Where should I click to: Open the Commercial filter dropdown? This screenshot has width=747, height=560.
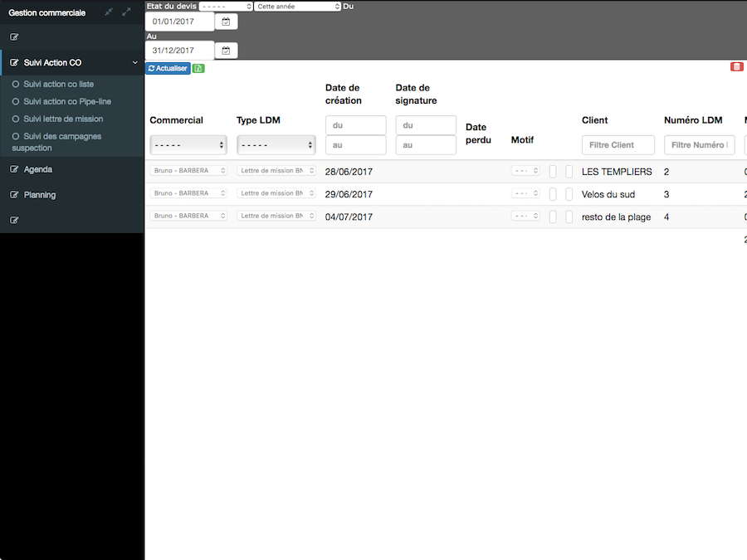click(188, 144)
